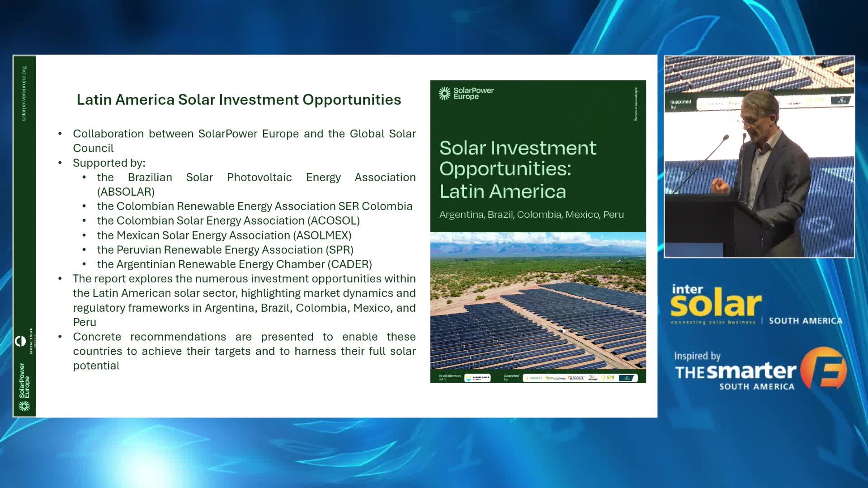Click the 'Inspired by' text
The image size is (868, 488).
point(697,356)
